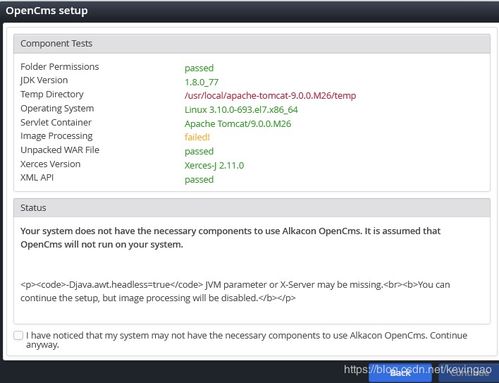
Task: Click the XML API passed result
Action: 199,180
